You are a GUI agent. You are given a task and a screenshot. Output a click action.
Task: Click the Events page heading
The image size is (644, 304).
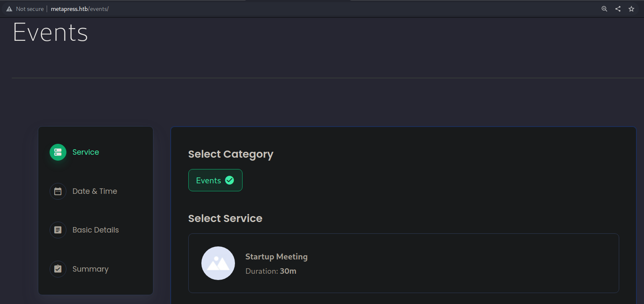tap(50, 32)
